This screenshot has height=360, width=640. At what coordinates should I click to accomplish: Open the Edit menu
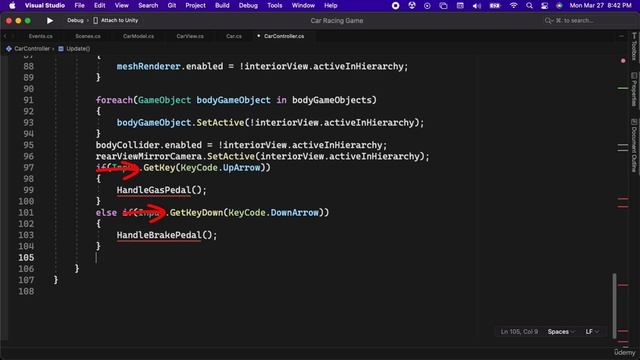click(100, 6)
